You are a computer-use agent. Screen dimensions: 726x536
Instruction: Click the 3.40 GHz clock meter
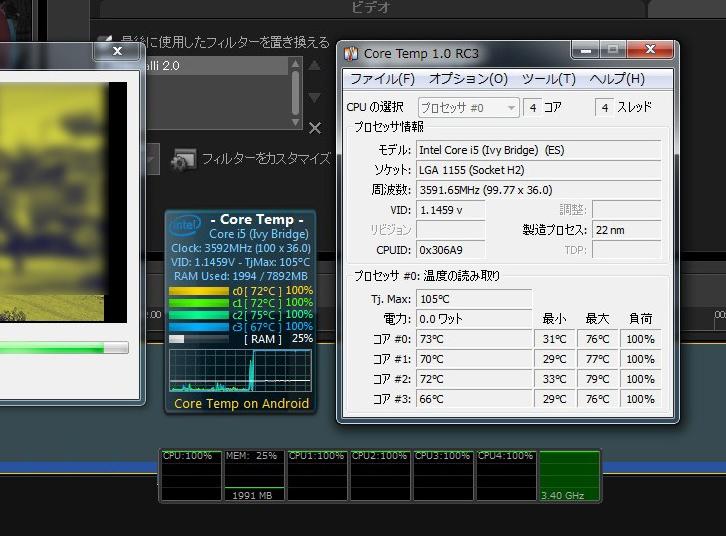tap(569, 476)
